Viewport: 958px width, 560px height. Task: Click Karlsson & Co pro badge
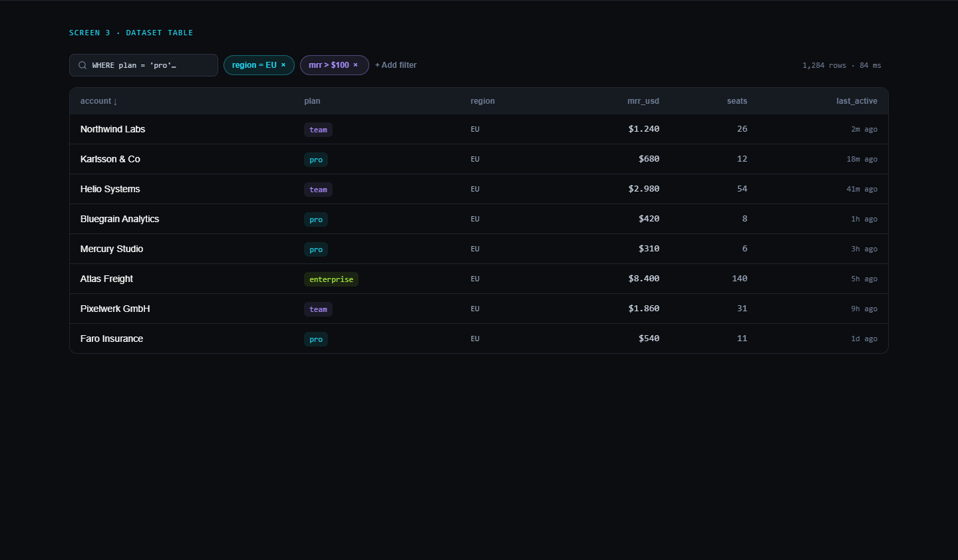[316, 160]
